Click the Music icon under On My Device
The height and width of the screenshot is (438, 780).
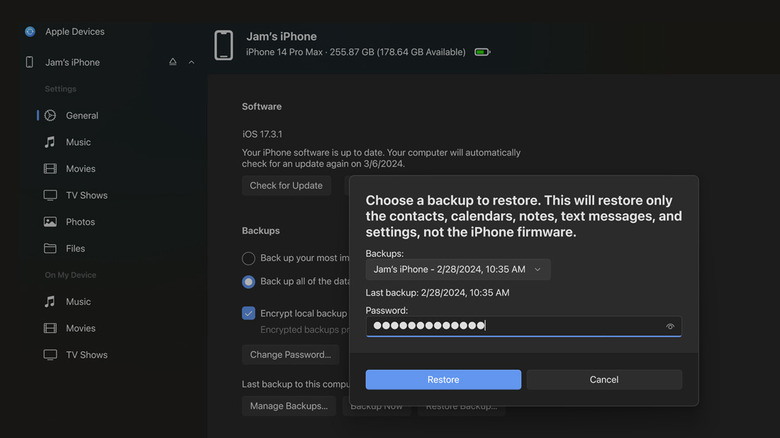coord(50,302)
